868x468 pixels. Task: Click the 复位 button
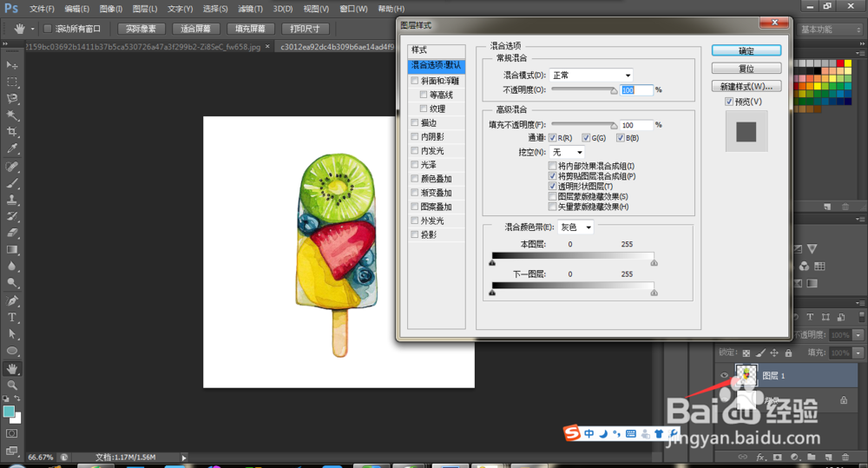[746, 69]
